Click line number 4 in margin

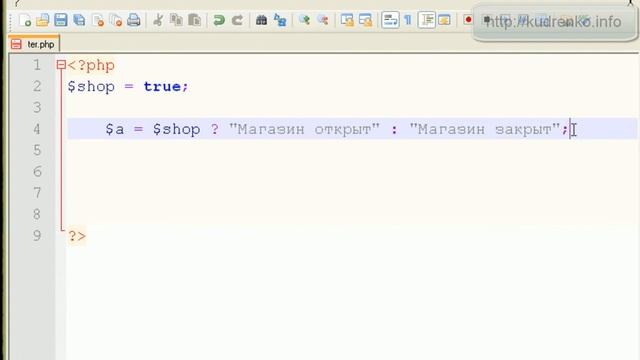pyautogui.click(x=37, y=129)
